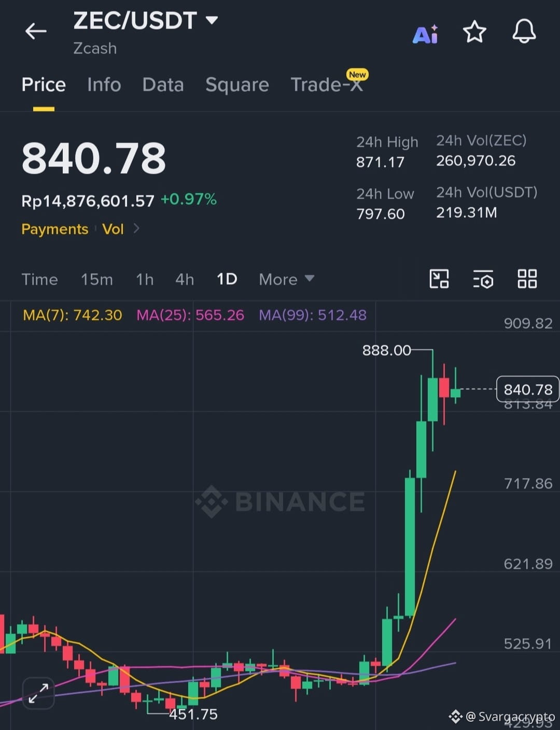Tap the Rp14,876,601.57 converted price

[x=88, y=201]
